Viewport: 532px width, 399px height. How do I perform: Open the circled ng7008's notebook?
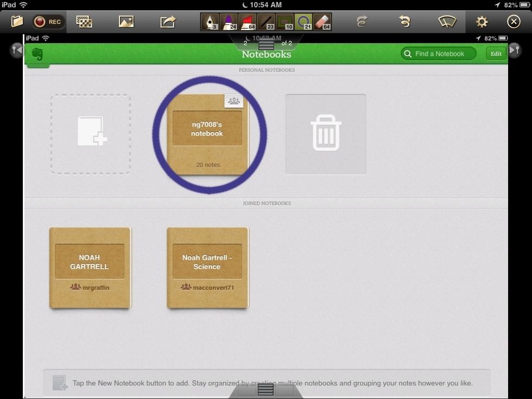pyautogui.click(x=207, y=134)
